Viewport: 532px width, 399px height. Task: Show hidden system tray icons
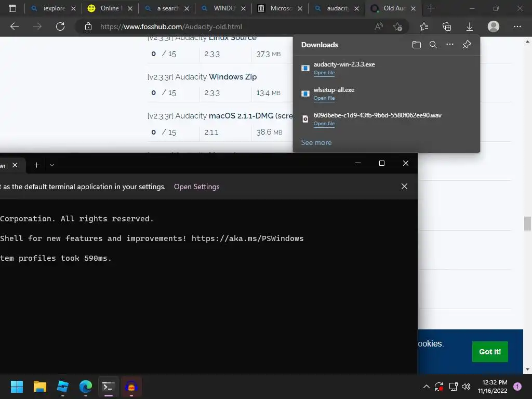[427, 387]
